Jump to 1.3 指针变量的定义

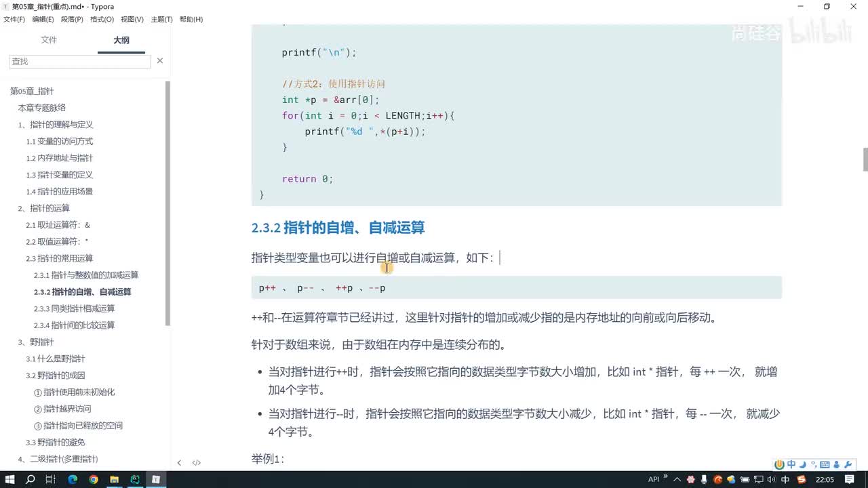(60, 175)
